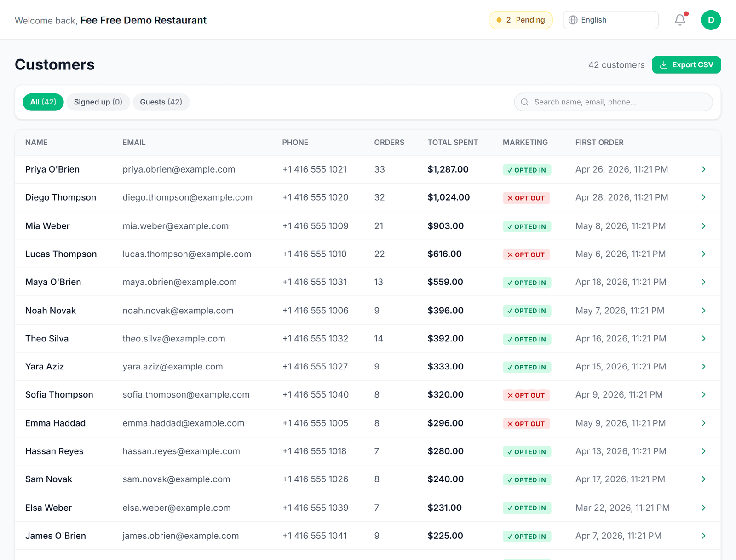Open James O'Brien row chevron
This screenshot has height=560, width=736.
point(703,536)
